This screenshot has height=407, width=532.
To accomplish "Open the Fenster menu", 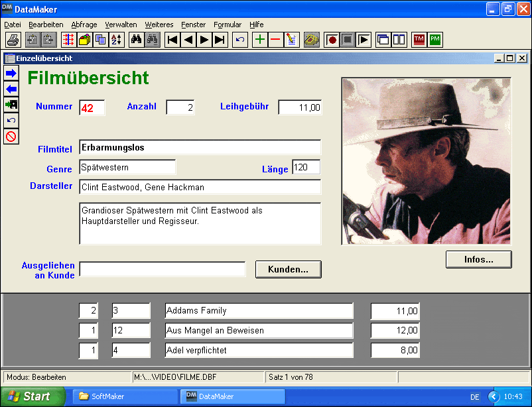I will (x=194, y=25).
